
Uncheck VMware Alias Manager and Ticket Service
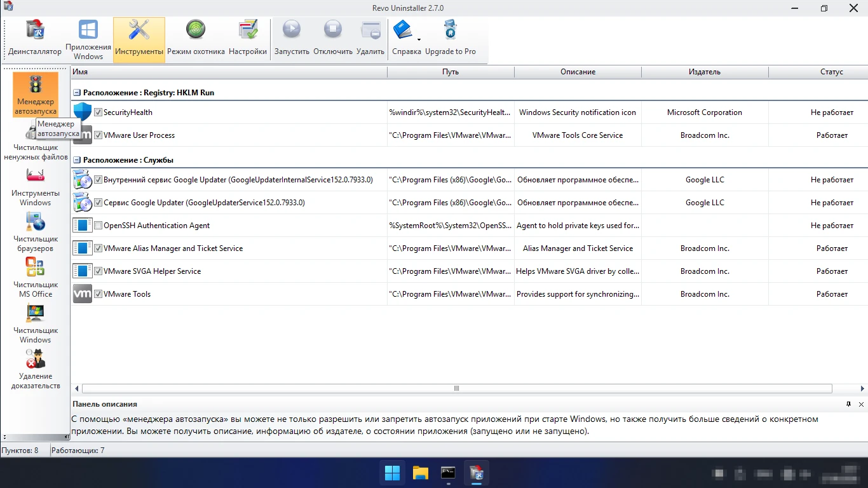click(x=98, y=248)
